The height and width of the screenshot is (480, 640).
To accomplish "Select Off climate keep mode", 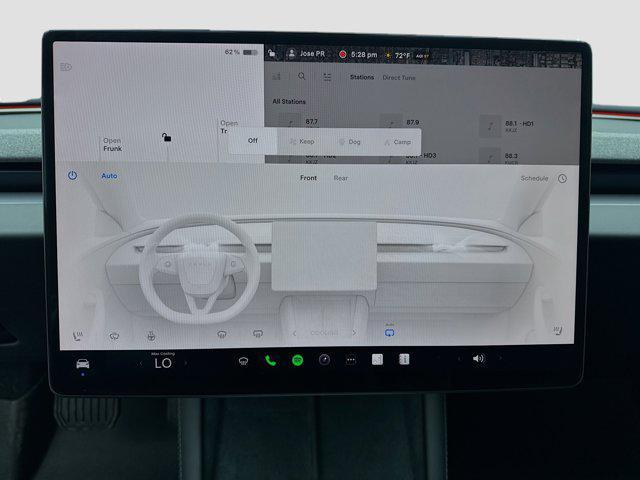I will coord(253,140).
